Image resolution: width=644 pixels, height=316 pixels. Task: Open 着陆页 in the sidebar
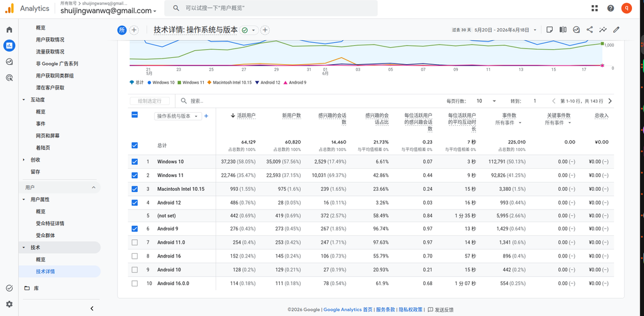[43, 147]
